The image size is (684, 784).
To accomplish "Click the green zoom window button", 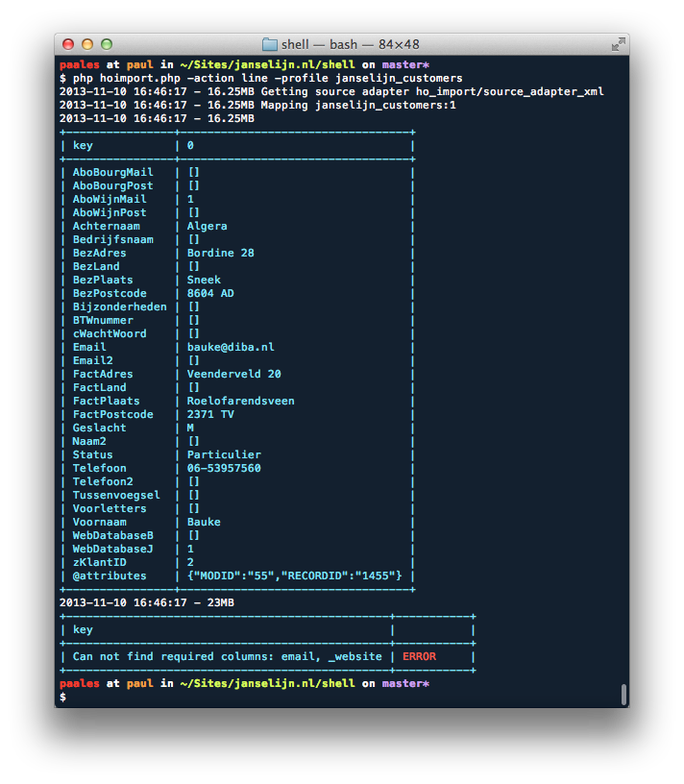I will 107,44.
